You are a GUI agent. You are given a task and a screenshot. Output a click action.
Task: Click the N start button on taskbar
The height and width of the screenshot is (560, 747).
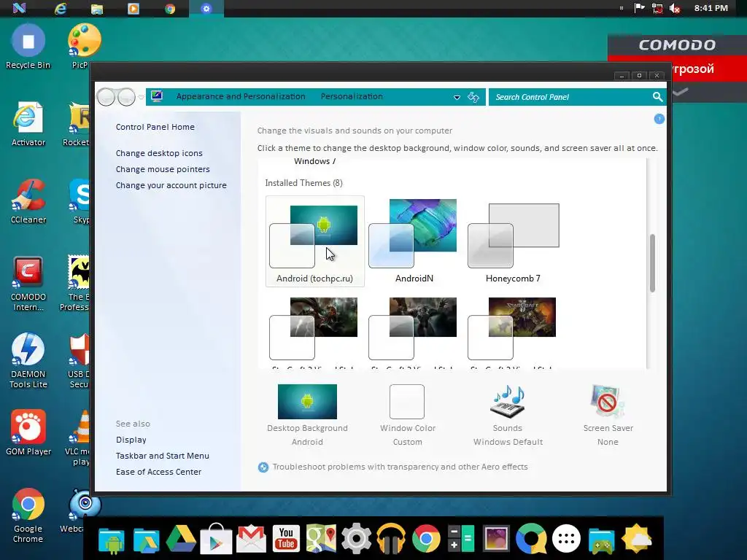click(19, 8)
